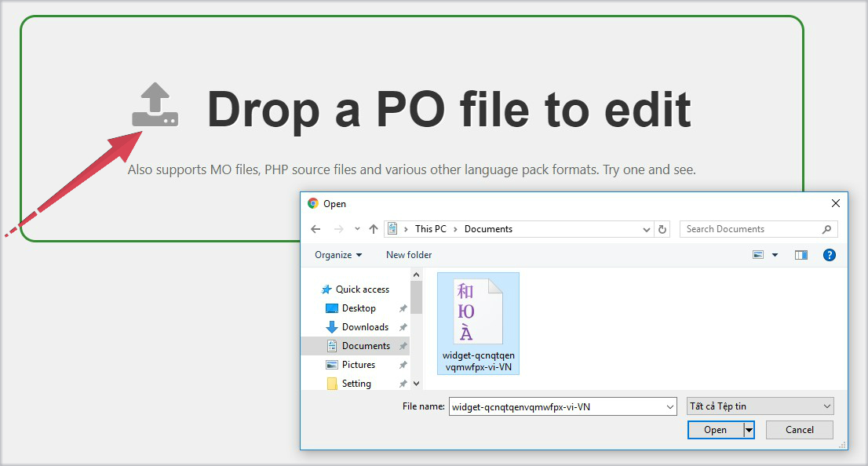
Task: Refresh the Documents folder listing
Action: 662,229
